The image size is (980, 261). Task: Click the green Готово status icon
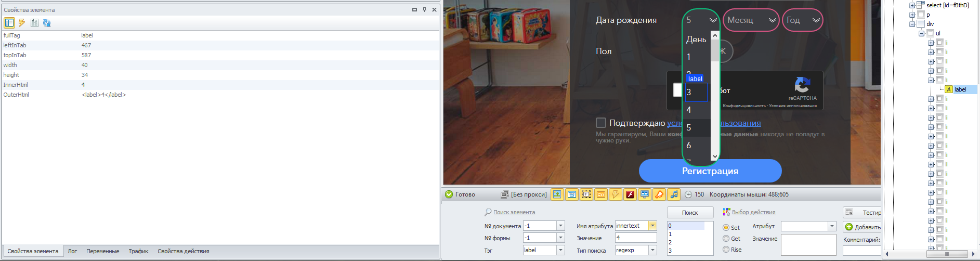click(x=449, y=194)
